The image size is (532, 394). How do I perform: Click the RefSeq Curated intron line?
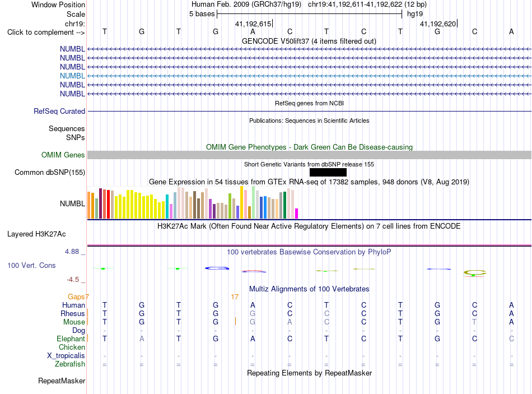(x=309, y=111)
